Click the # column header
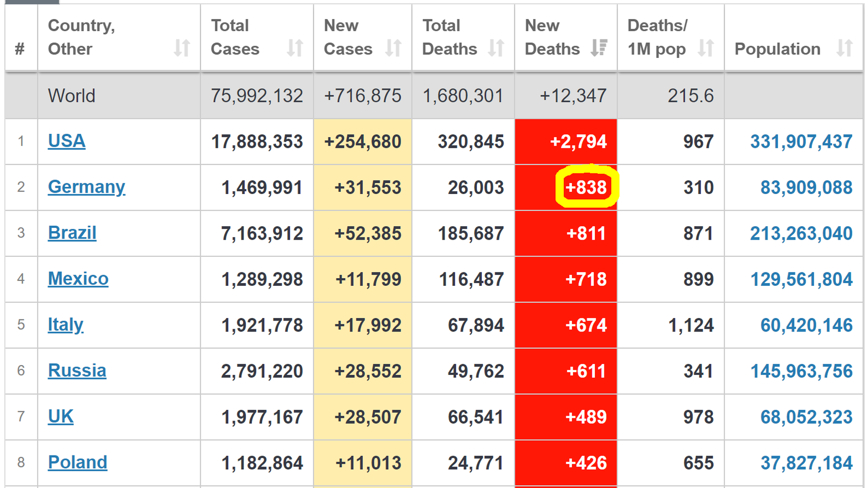Viewport: 868px width, 488px height. 20,48
